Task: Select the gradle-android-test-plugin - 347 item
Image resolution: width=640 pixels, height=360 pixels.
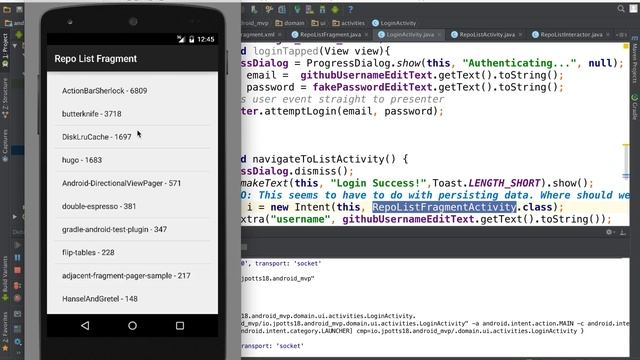Action: pos(132,229)
